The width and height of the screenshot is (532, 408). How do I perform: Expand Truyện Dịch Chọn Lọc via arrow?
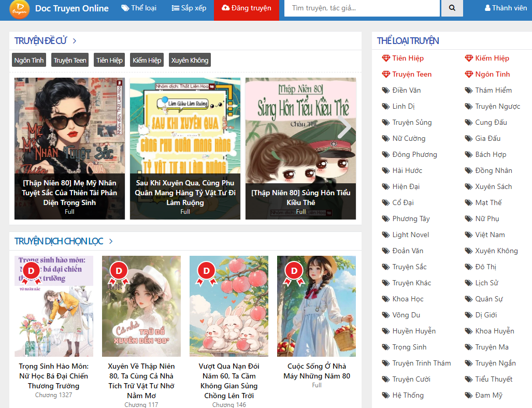pos(111,241)
